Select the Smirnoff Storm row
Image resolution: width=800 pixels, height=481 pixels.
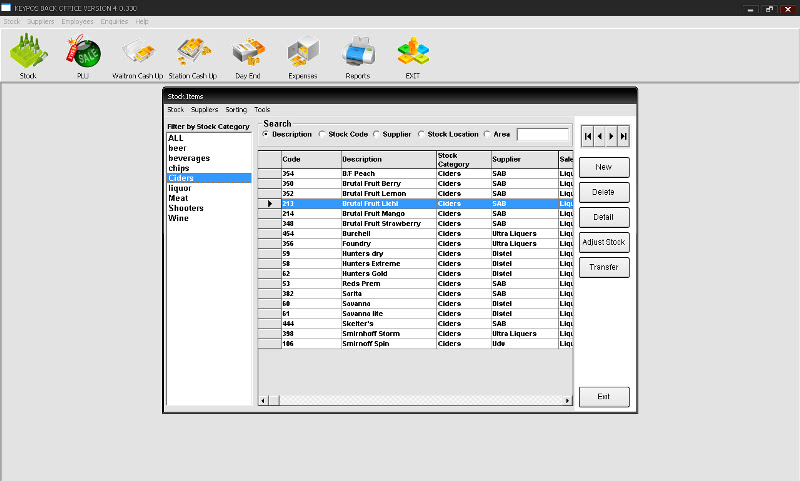pyautogui.click(x=415, y=334)
